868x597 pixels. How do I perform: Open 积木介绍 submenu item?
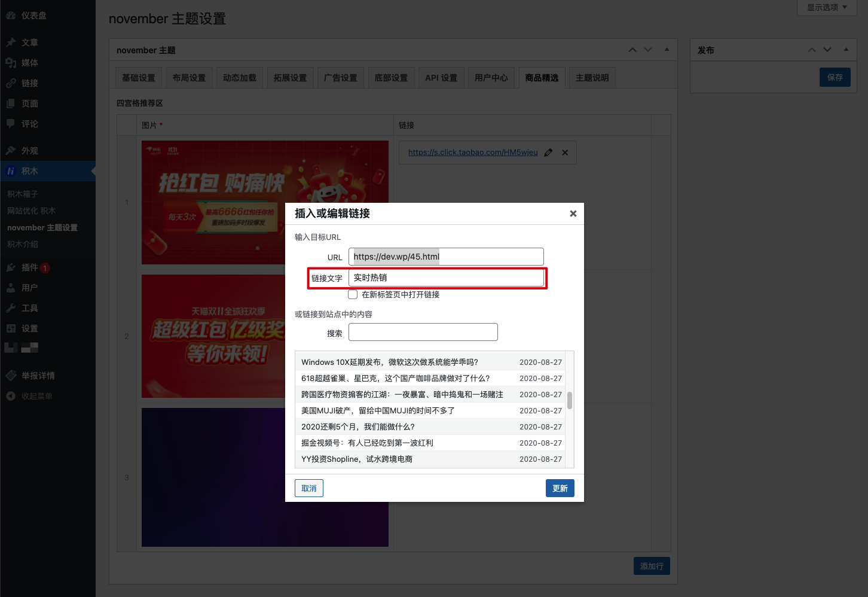click(x=23, y=244)
